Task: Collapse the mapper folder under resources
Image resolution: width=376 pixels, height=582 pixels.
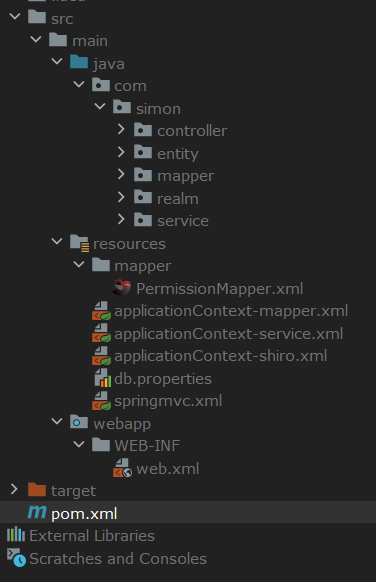Action: coord(79,264)
